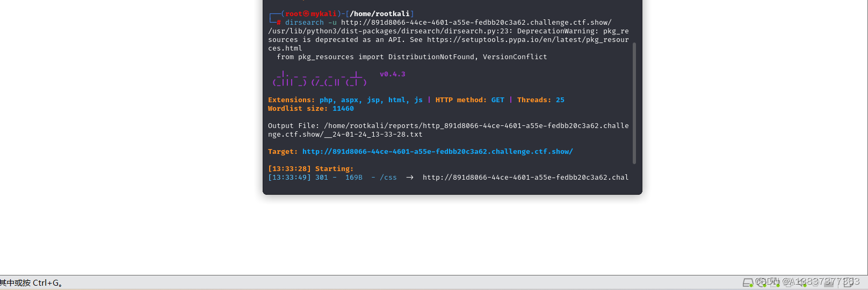Click the 'js' extension value
The width and height of the screenshot is (868, 290).
tap(418, 100)
